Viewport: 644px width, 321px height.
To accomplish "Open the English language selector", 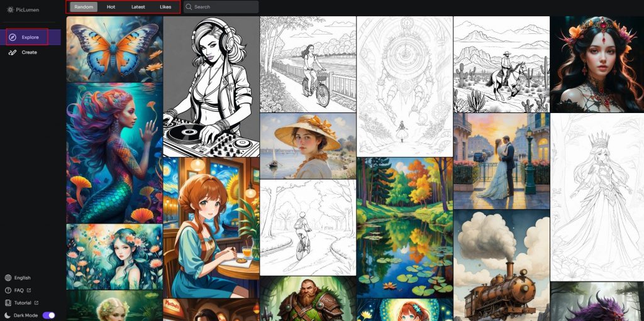I will (x=22, y=278).
